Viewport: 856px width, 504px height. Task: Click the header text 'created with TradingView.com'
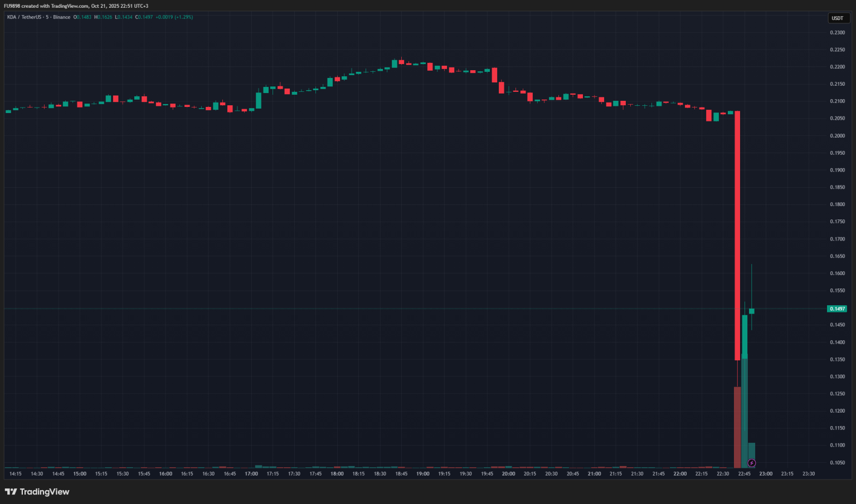coord(55,6)
